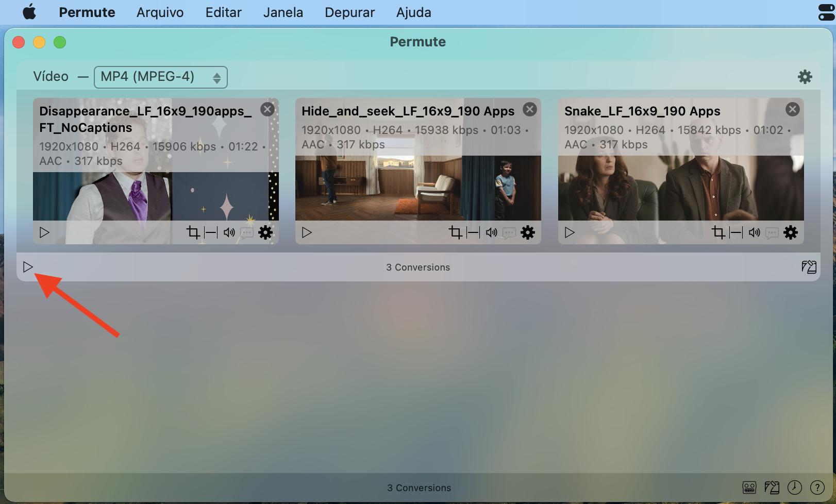This screenshot has height=504, width=836.
Task: Start conversion of Disappearance_LF video
Action: (44, 232)
